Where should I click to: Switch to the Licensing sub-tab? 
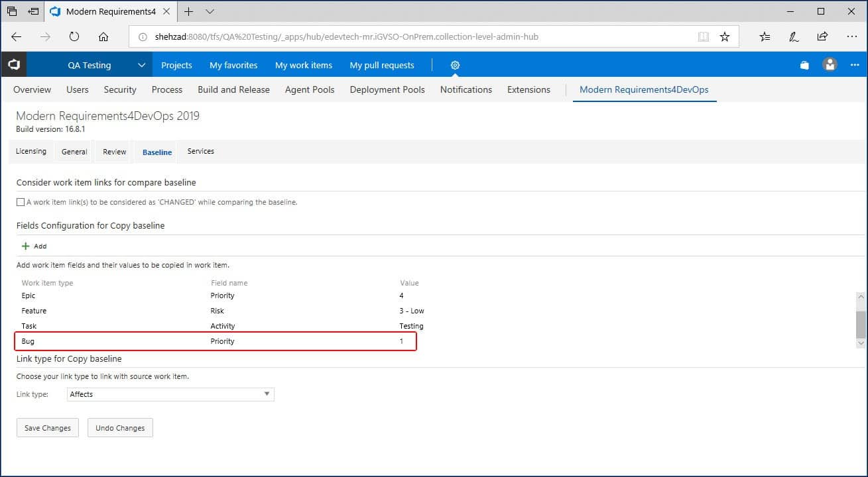[31, 151]
